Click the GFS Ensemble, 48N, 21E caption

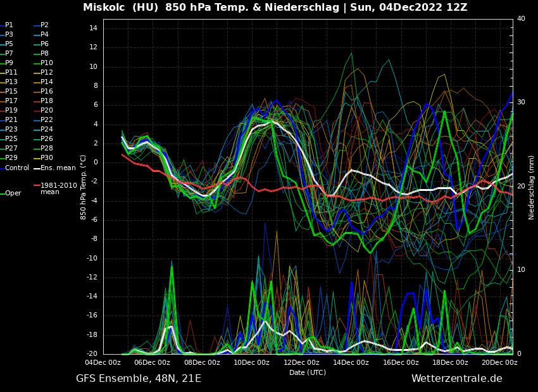point(139,379)
